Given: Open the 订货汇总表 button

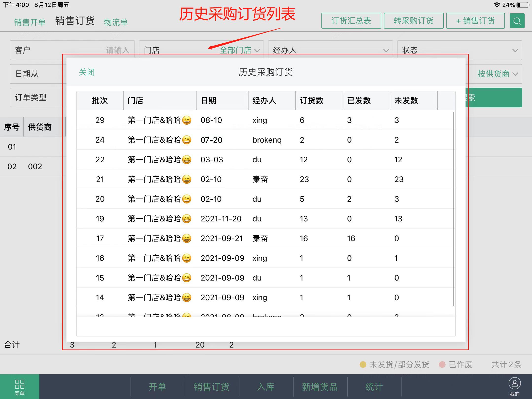Looking at the screenshot, I should [x=351, y=21].
